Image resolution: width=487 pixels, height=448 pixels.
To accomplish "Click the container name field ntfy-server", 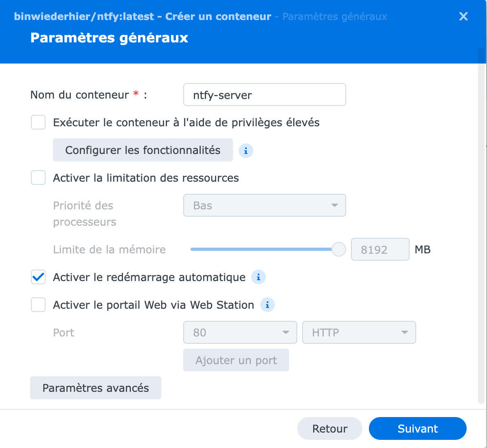I will (265, 95).
